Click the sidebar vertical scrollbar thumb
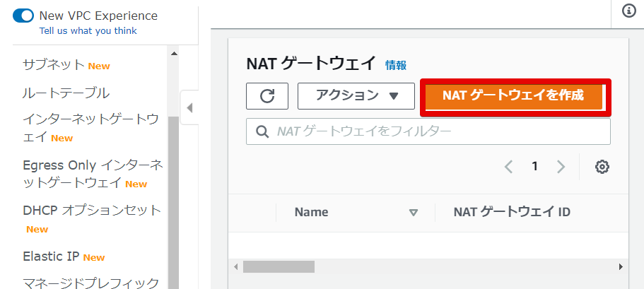644x289 pixels. [173, 202]
